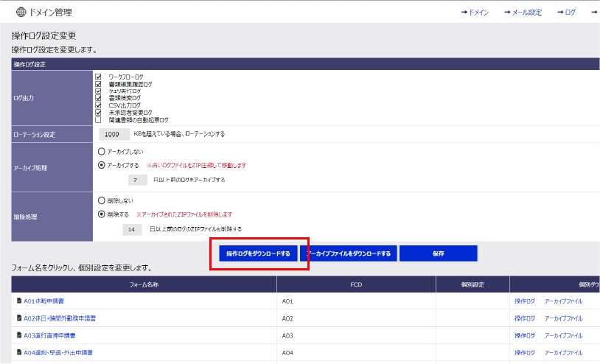
Task: Choose the 削除する radio option
Action: [x=102, y=214]
